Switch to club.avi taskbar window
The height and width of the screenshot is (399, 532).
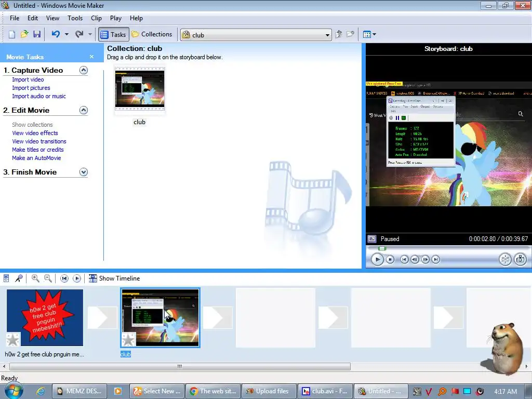click(x=325, y=391)
